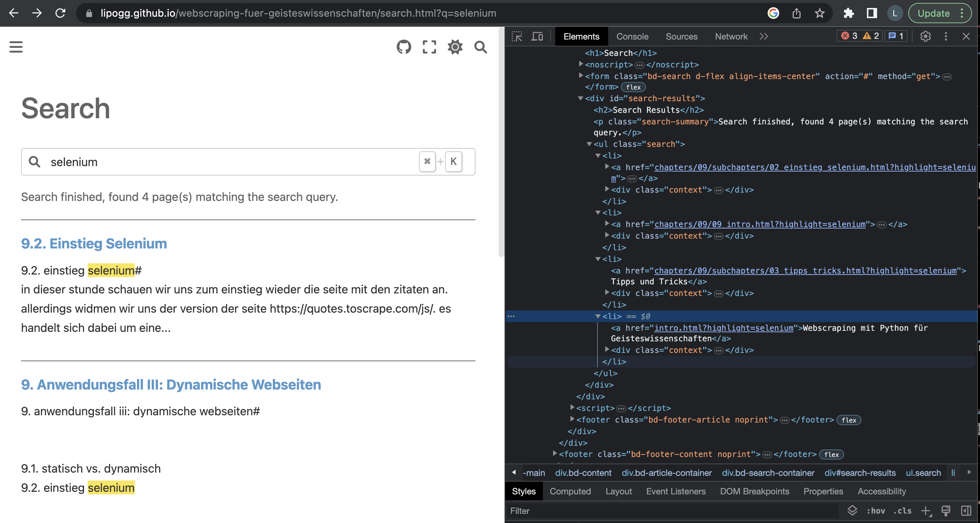
Task: Follow the 03_tipps_tricks.html href link
Action: 805,271
